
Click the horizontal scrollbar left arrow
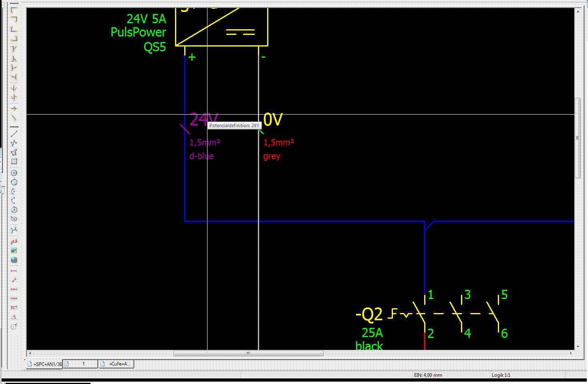point(30,353)
